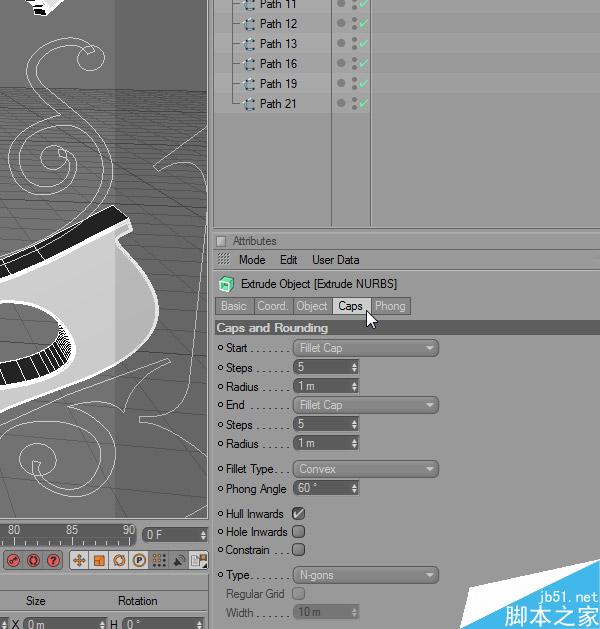Toggle the grey visibility dot for Path 19
The image size is (600, 629).
341,83
